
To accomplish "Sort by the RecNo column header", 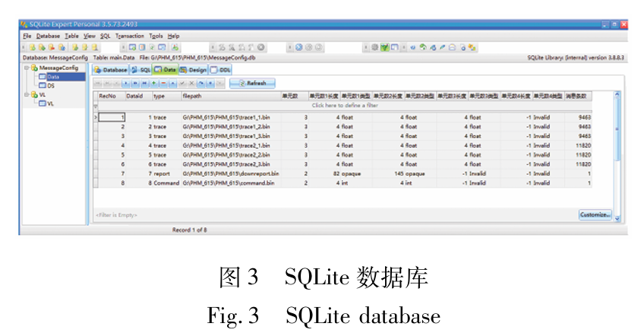I will click(112, 96).
